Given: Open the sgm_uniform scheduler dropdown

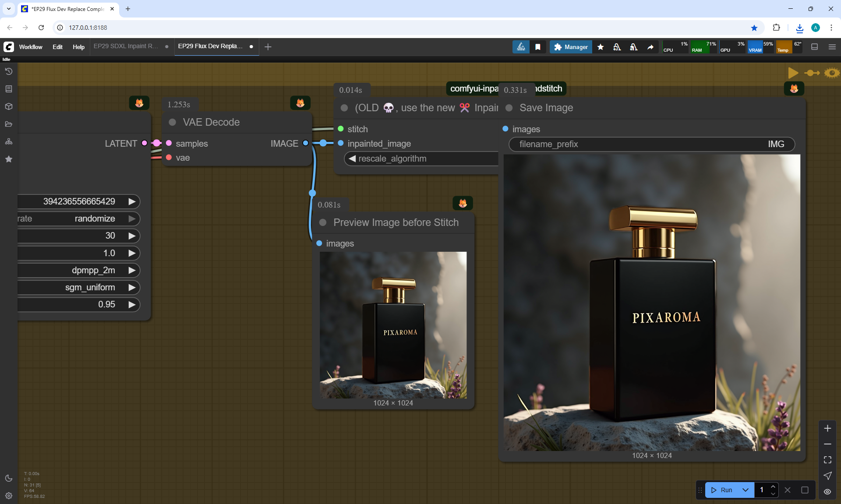Looking at the screenshot, I should (90, 287).
